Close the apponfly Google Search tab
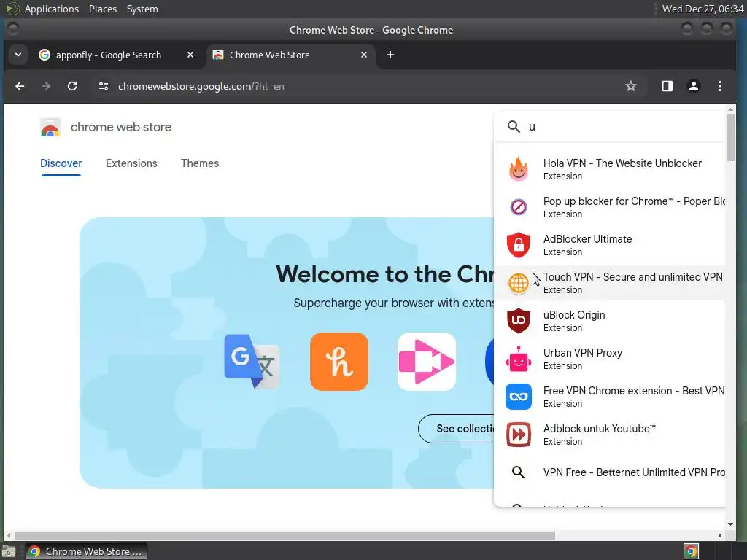The width and height of the screenshot is (747, 560). pos(190,55)
